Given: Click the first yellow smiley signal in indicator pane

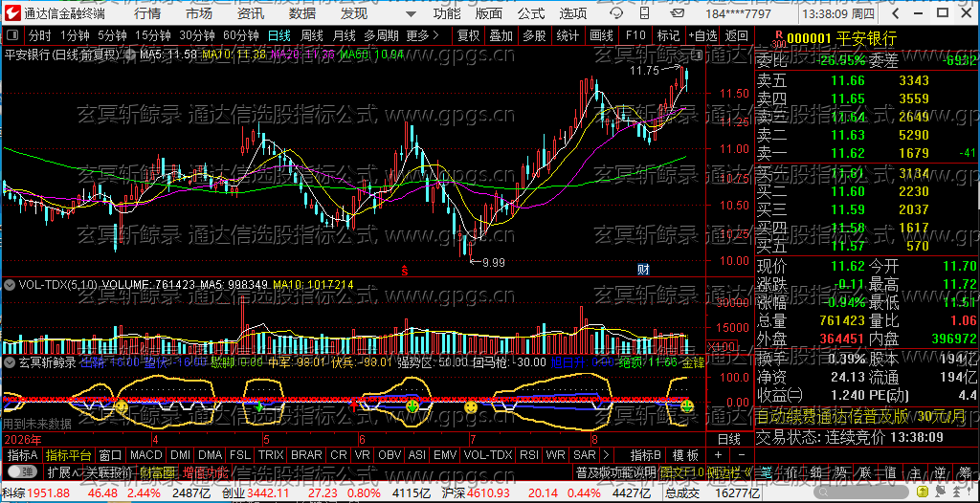Looking at the screenshot, I should coord(121,406).
